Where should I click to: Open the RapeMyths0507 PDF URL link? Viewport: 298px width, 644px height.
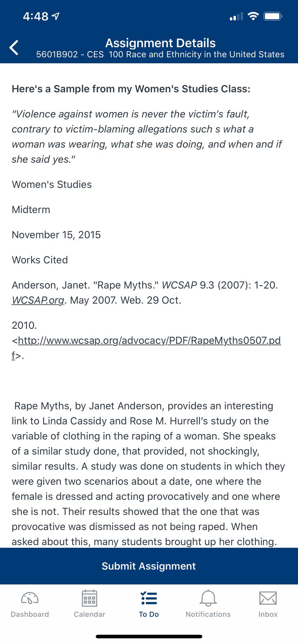click(146, 348)
